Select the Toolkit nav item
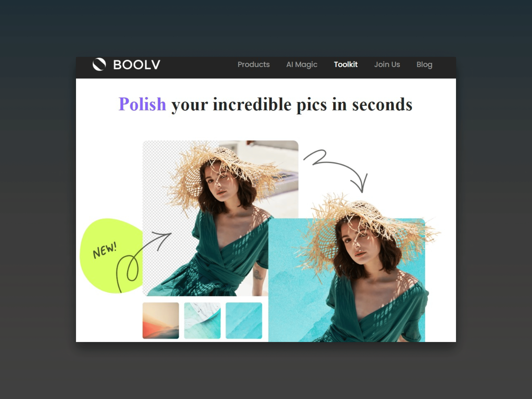The image size is (532, 399). pyautogui.click(x=346, y=64)
